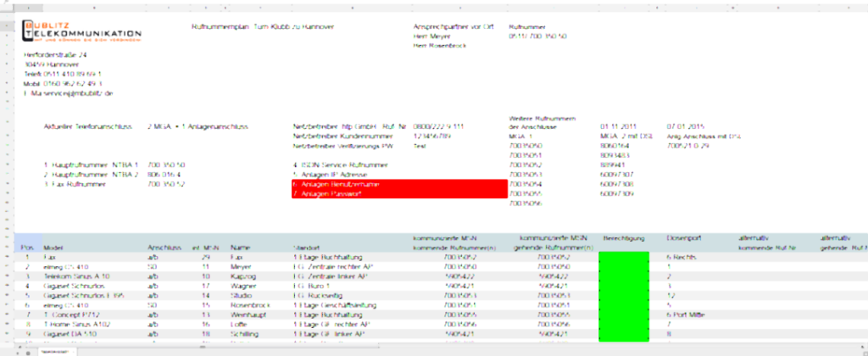868x356 pixels.
Task: Click the service e-mail address cell
Action: 68,93
